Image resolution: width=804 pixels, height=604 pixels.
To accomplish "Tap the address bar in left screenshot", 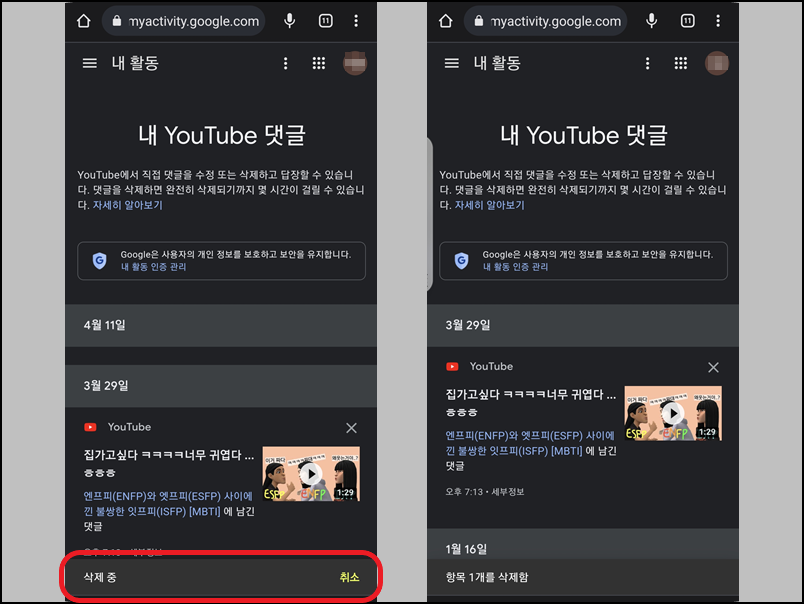I will tap(184, 21).
